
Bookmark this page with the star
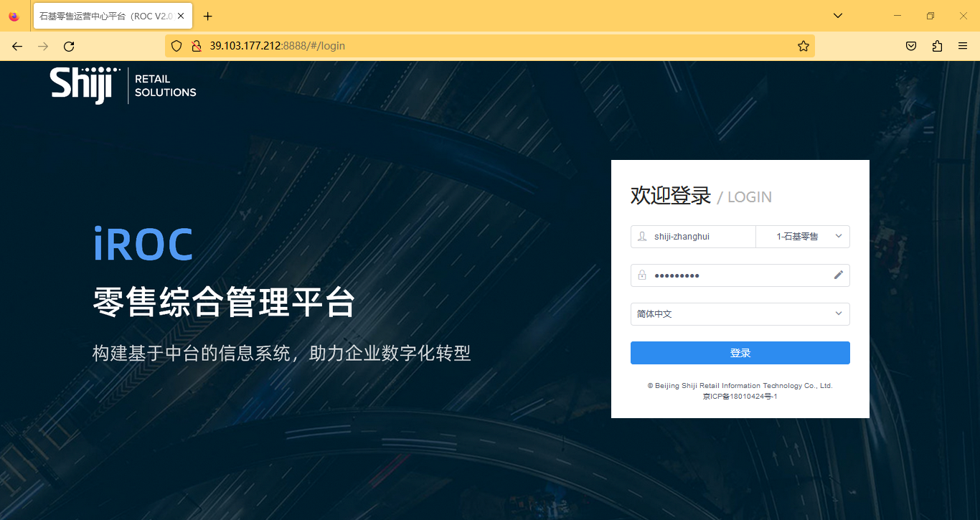click(804, 46)
